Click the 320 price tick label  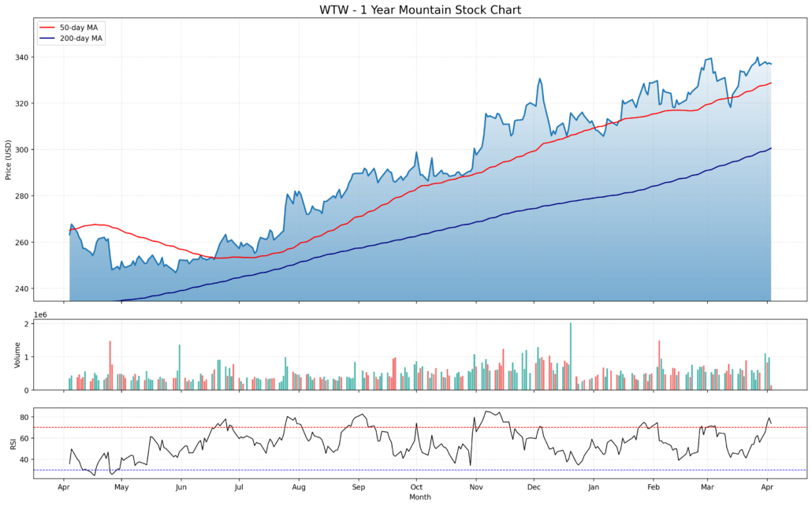point(22,103)
